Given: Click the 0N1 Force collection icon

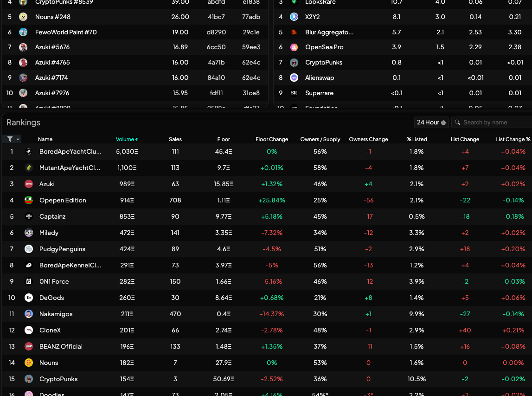Looking at the screenshot, I should click(28, 281).
